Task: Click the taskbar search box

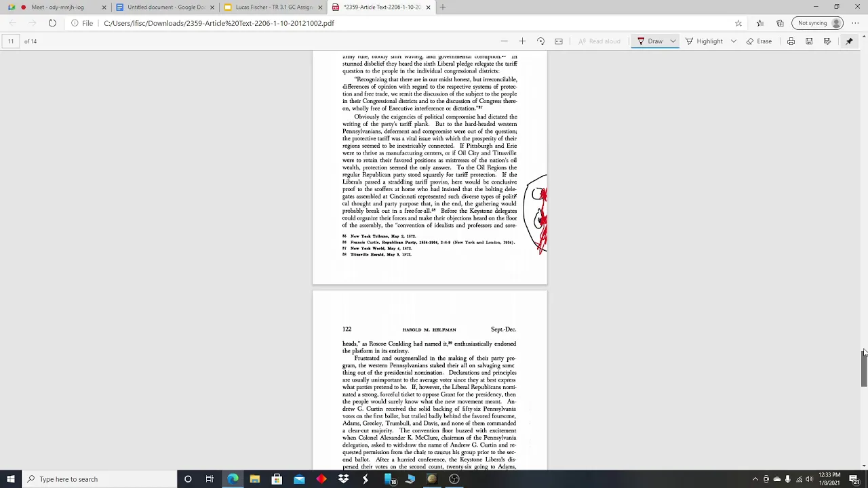Action: tap(99, 479)
